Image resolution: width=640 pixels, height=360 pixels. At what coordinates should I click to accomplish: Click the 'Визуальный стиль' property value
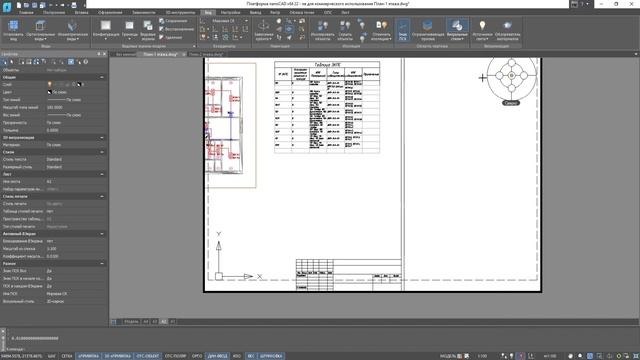point(76,301)
